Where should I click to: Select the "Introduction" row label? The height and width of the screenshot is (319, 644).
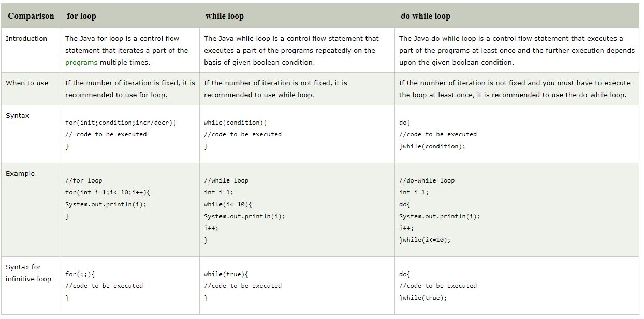click(x=26, y=38)
